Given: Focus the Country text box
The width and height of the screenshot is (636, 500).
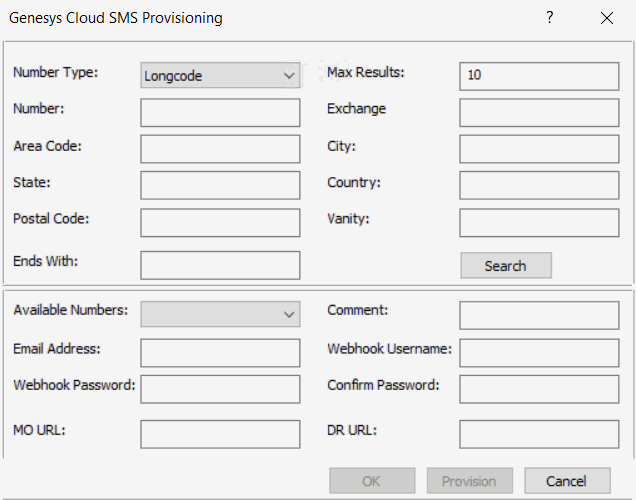Looking at the screenshot, I should 539,185.
